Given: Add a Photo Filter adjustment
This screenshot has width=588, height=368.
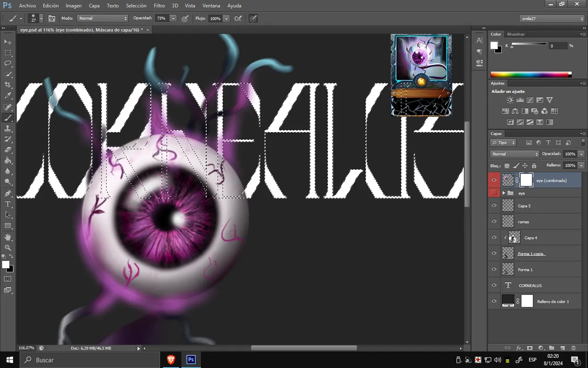Looking at the screenshot, I should click(535, 111).
